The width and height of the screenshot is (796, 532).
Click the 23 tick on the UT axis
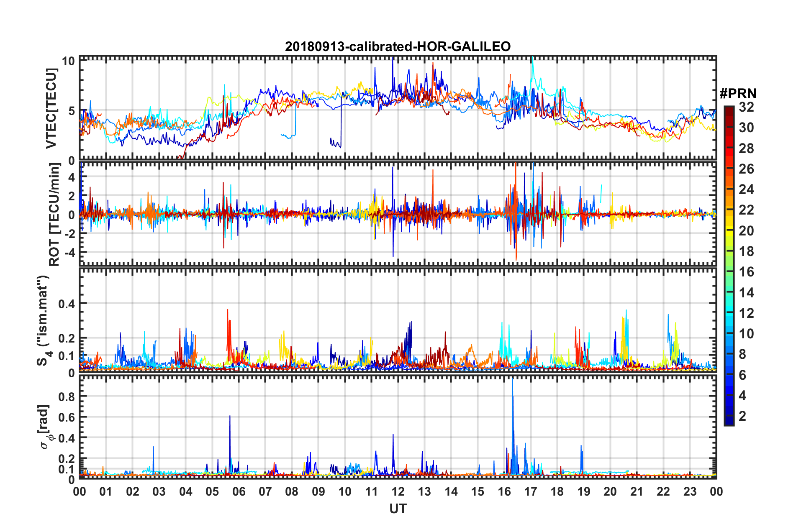click(690, 491)
